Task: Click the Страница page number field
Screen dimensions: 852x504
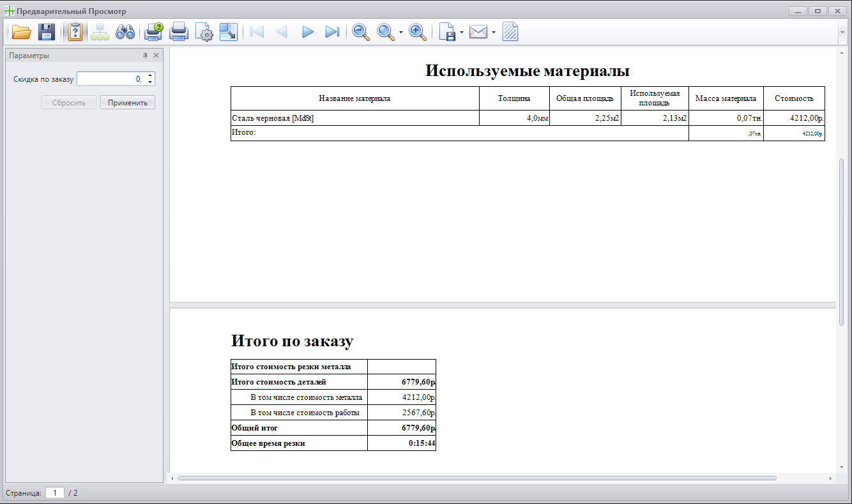Action: pos(55,493)
